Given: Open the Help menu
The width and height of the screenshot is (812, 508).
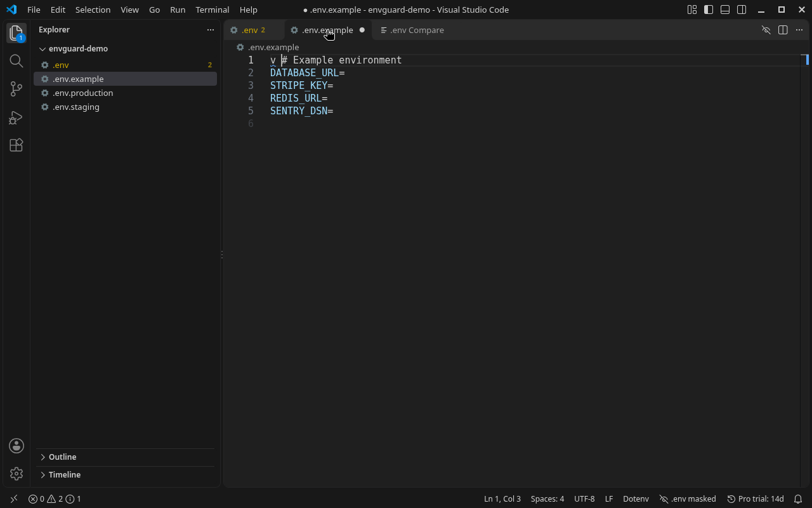Looking at the screenshot, I should click(249, 10).
